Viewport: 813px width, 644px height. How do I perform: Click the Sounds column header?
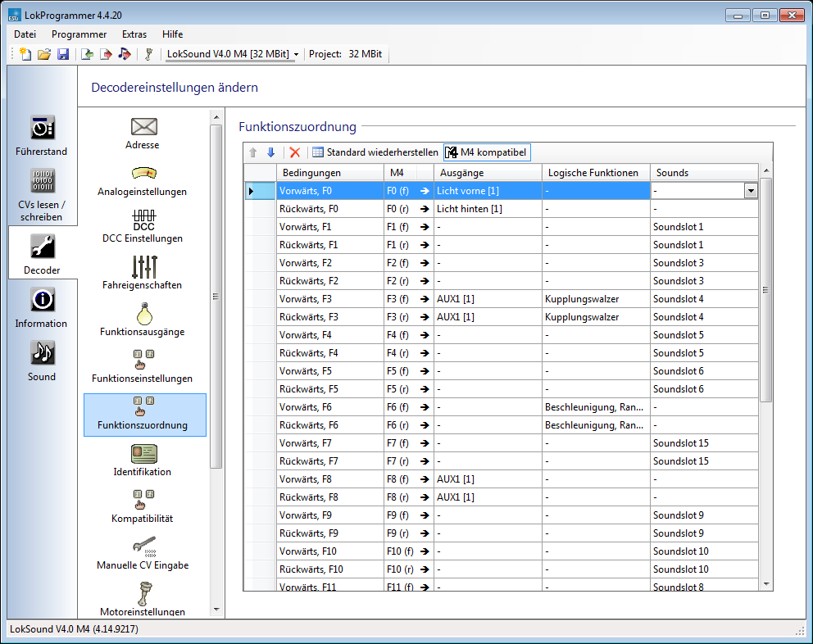point(704,173)
